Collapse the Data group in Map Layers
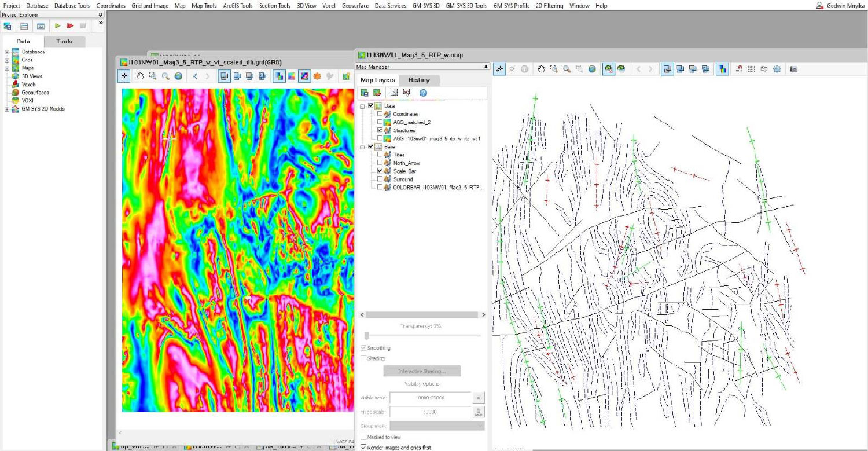Viewport: 868px width, 451px height. coord(363,106)
